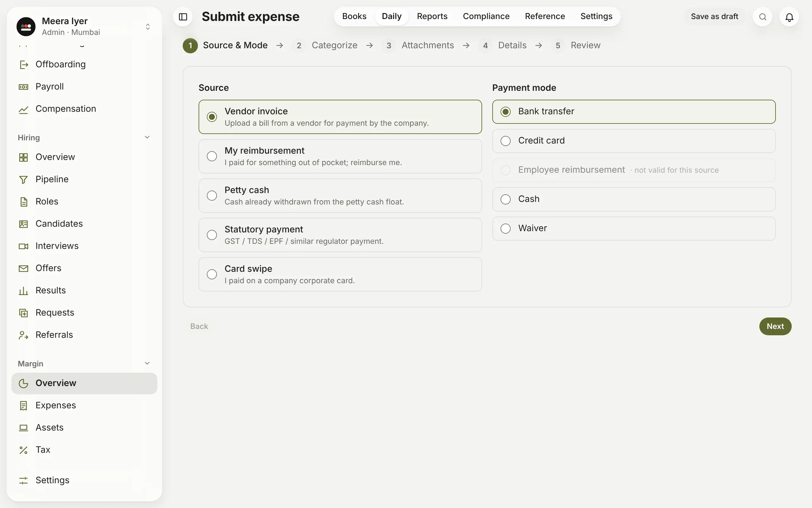Click the Meera Iyer avatar logo
The image size is (812, 508).
[x=26, y=27]
